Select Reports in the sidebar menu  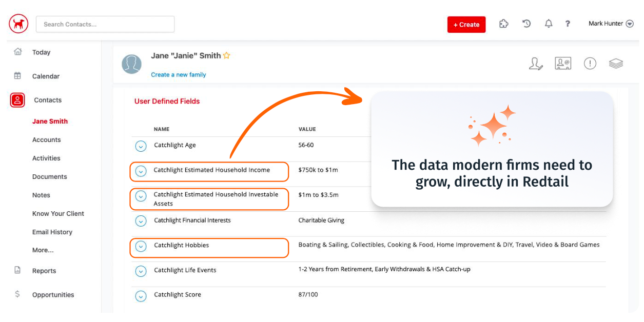[44, 271]
